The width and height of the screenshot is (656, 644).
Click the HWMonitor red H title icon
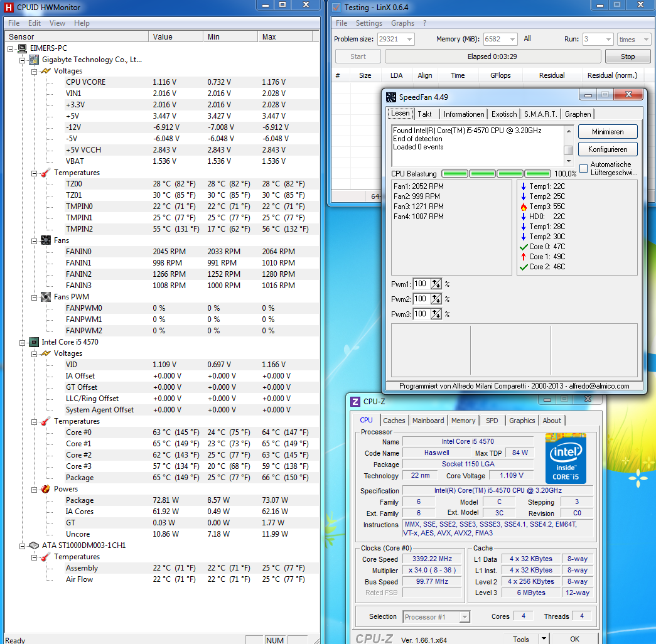8,7
